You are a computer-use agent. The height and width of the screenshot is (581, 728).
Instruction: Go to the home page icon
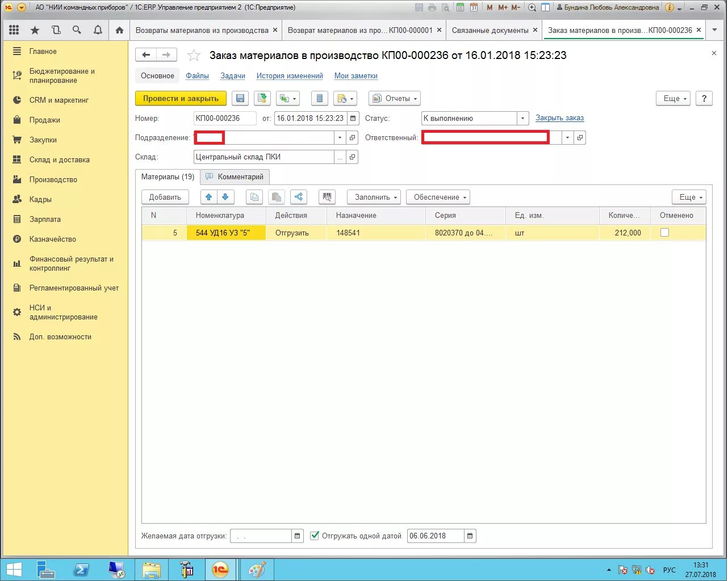[119, 30]
